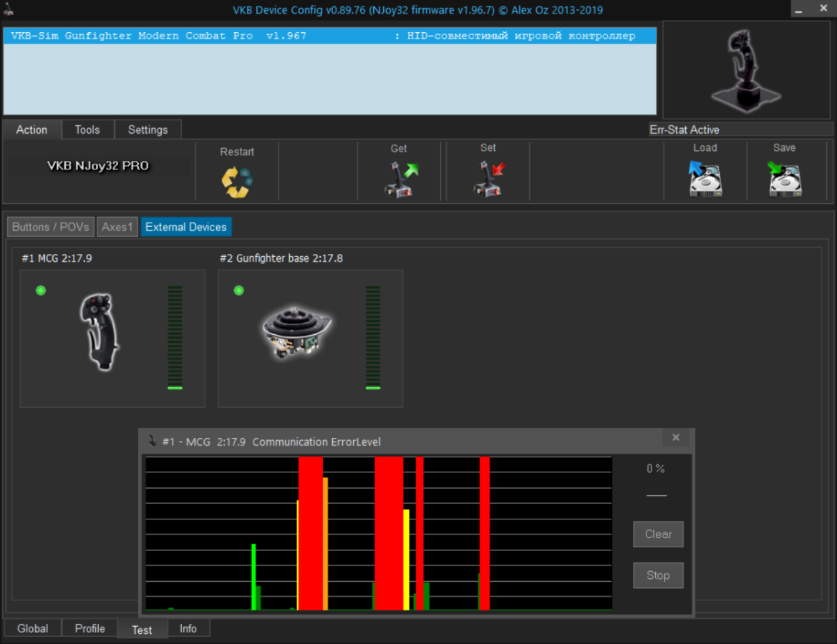Click the joystick picture in the top-right panel
The width and height of the screenshot is (837, 644).
[746, 70]
